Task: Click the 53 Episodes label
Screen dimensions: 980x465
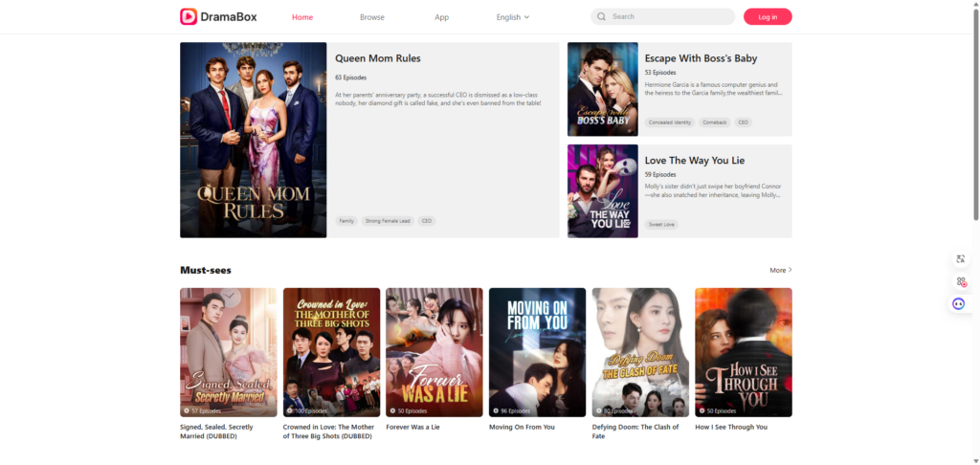Action: pyautogui.click(x=660, y=73)
